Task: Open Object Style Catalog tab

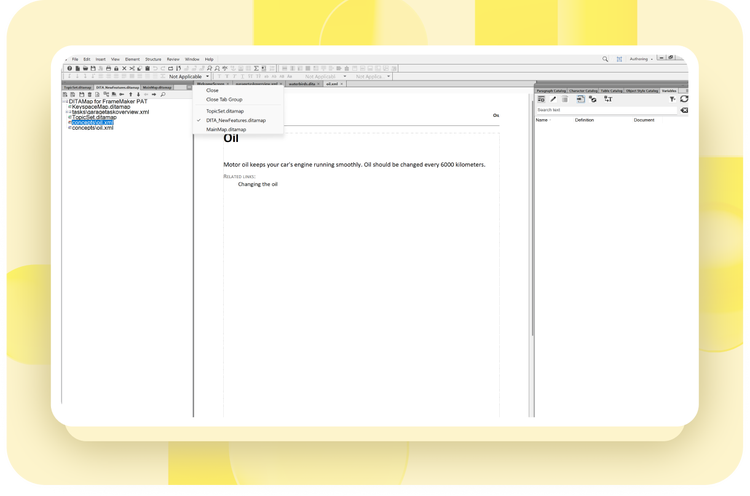Action: (x=641, y=91)
